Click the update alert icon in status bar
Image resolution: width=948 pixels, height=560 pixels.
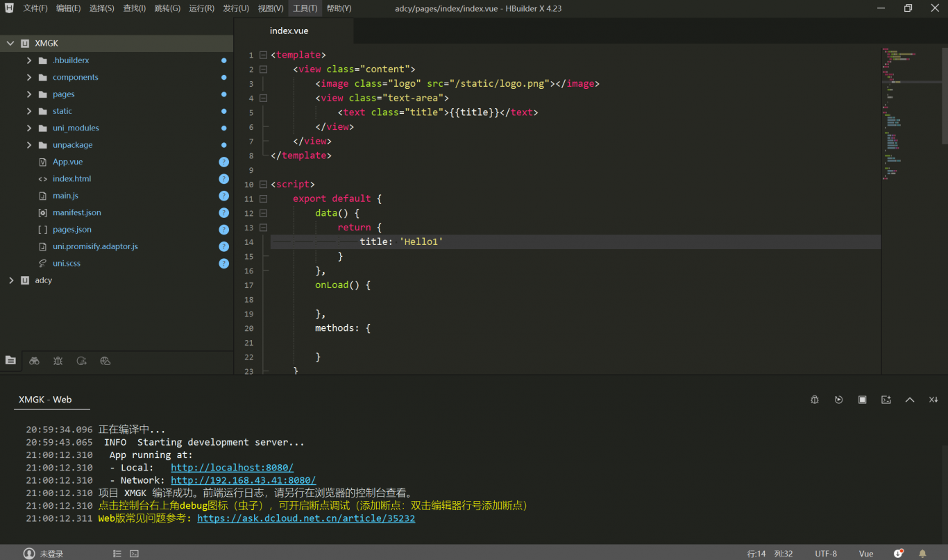pyautogui.click(x=899, y=554)
